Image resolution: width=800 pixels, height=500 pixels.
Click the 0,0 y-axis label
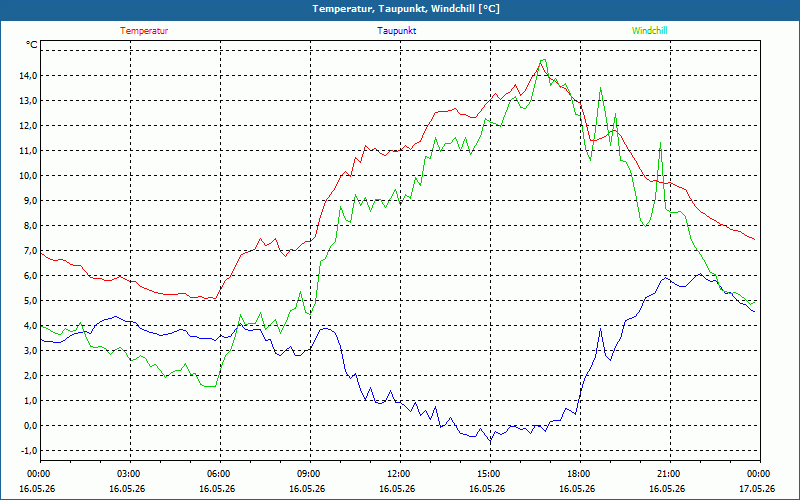(30, 426)
